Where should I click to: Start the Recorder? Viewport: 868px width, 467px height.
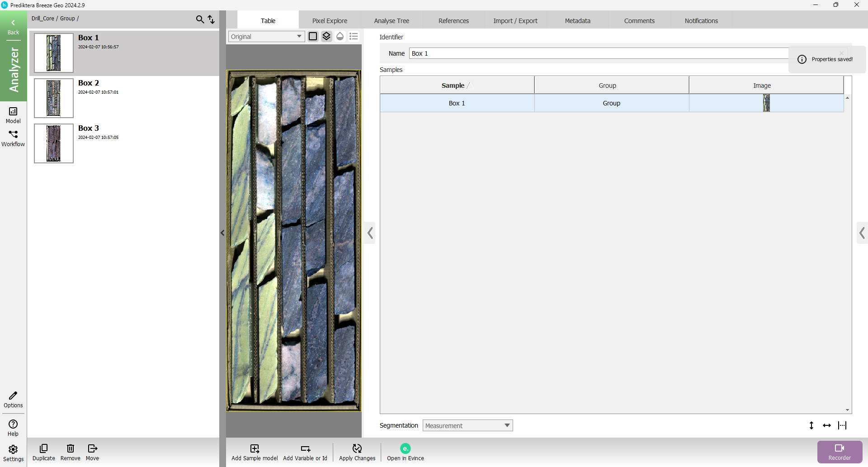pos(840,452)
